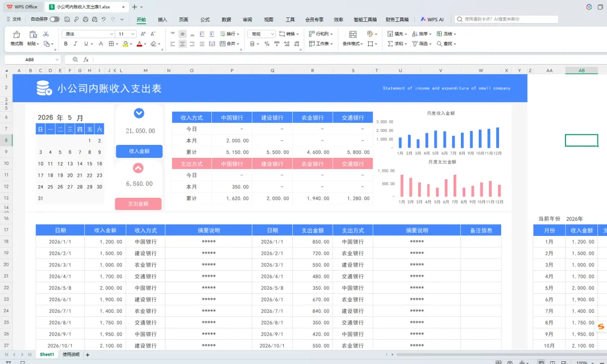The height and width of the screenshot is (364, 607).
Task: Open the 插入 ribbon tab
Action: coord(162,19)
